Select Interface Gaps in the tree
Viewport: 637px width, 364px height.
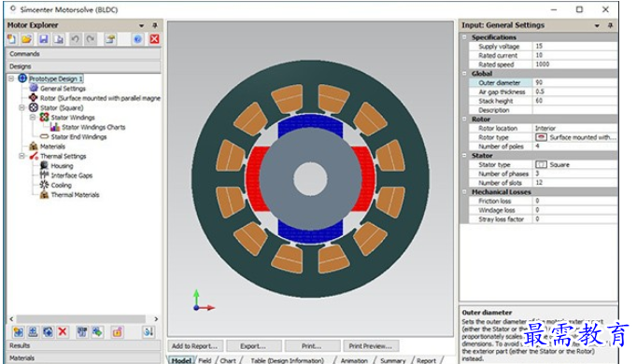(72, 175)
